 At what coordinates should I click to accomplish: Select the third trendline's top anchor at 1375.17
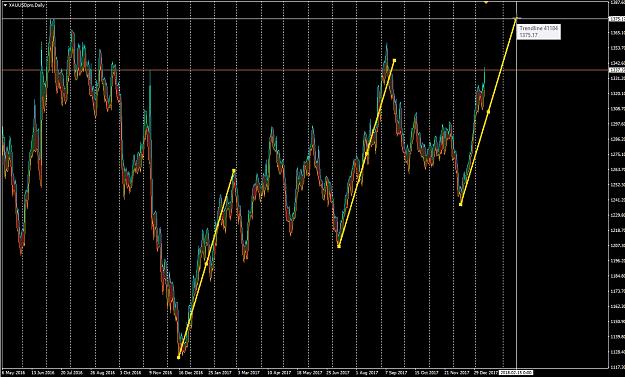tap(516, 18)
